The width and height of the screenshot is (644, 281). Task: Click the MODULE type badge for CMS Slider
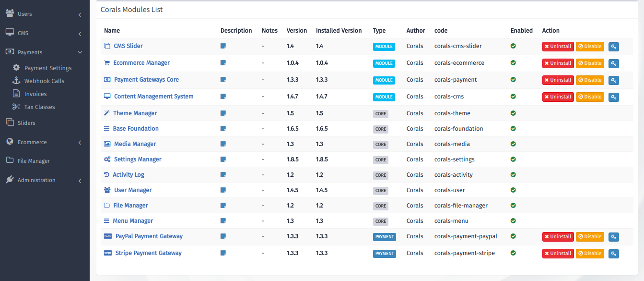(384, 47)
